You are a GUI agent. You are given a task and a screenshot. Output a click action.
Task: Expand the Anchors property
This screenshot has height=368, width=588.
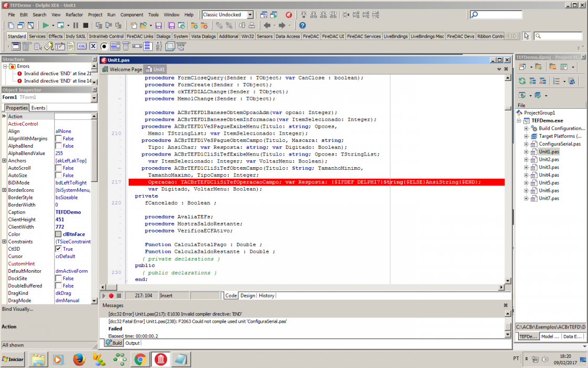pyautogui.click(x=4, y=161)
